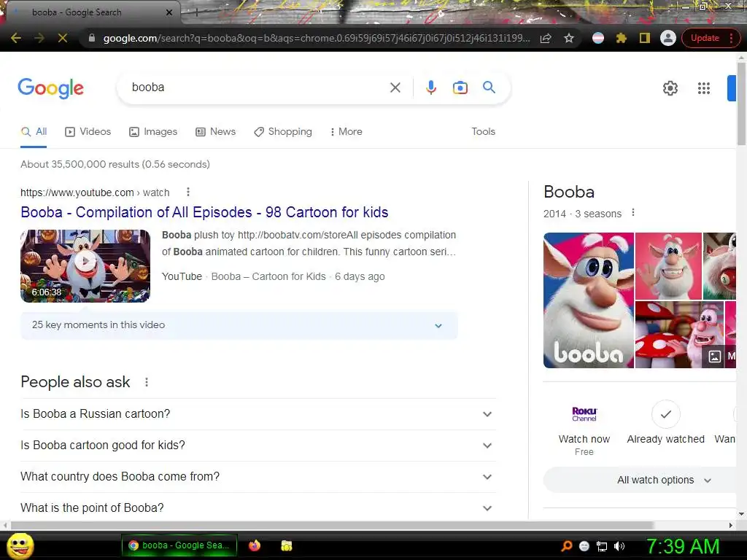Click the Chrome forward arrow

click(39, 38)
